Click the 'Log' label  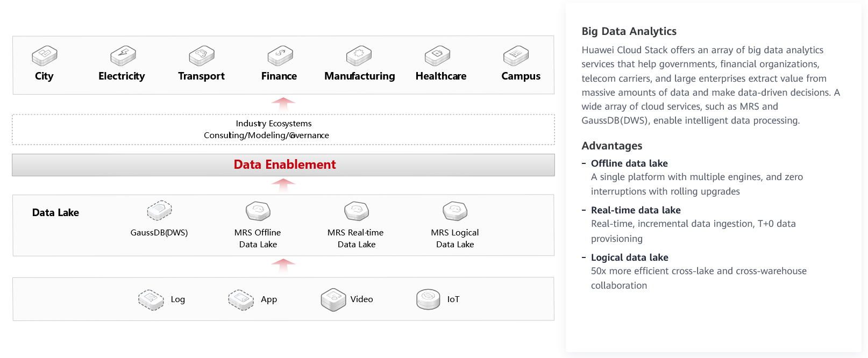[178, 299]
